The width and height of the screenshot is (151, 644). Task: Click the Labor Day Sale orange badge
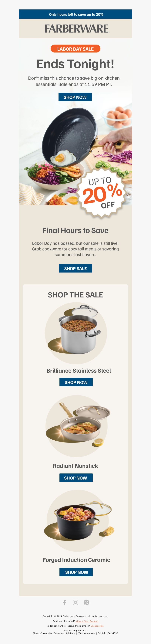tap(75, 49)
